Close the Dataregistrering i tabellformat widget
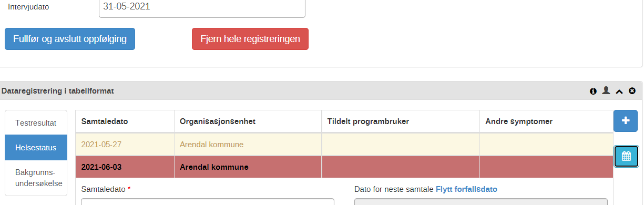Image resolution: width=644 pixels, height=205 pixels. (632, 91)
